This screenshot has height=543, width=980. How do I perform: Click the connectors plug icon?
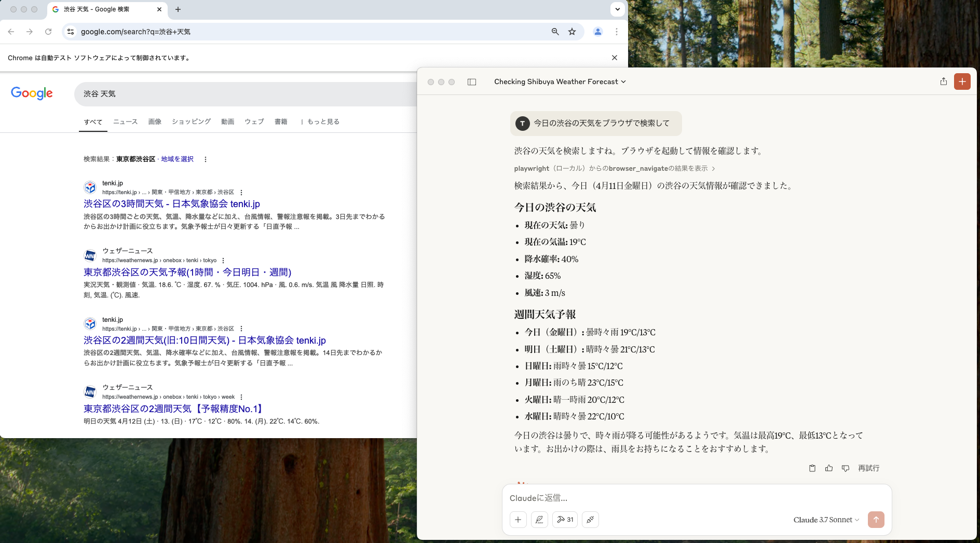tap(590, 520)
